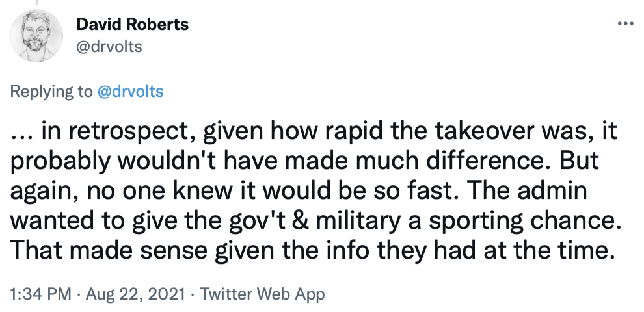Open David Roberts display name link
The width and height of the screenshot is (644, 312).
(133, 25)
